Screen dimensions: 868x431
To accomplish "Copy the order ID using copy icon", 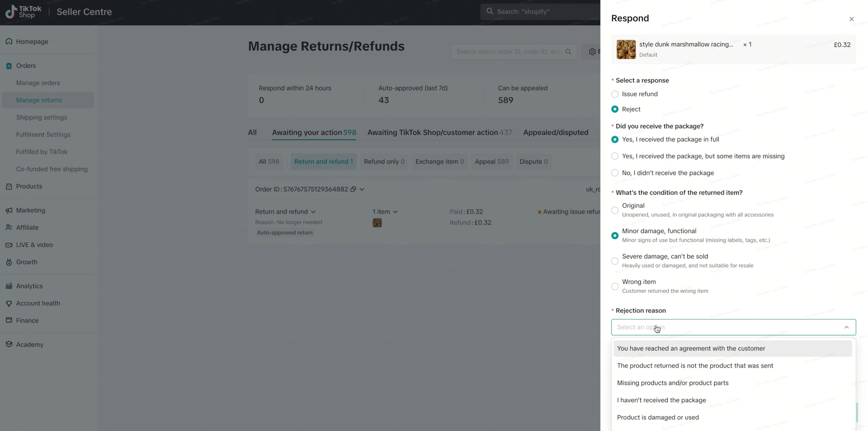I will pyautogui.click(x=353, y=189).
